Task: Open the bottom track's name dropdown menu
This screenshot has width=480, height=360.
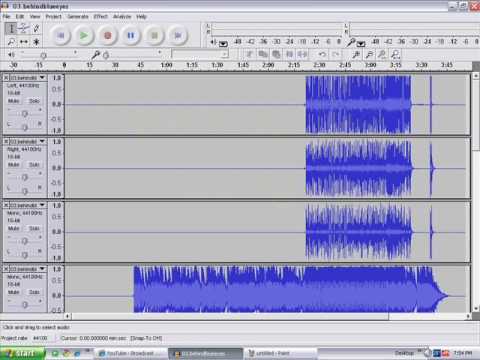Action: (x=27, y=269)
